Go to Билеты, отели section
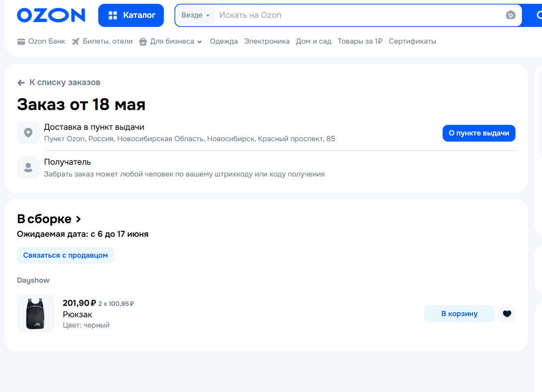Viewport: 542px width, 392px height. click(x=102, y=41)
